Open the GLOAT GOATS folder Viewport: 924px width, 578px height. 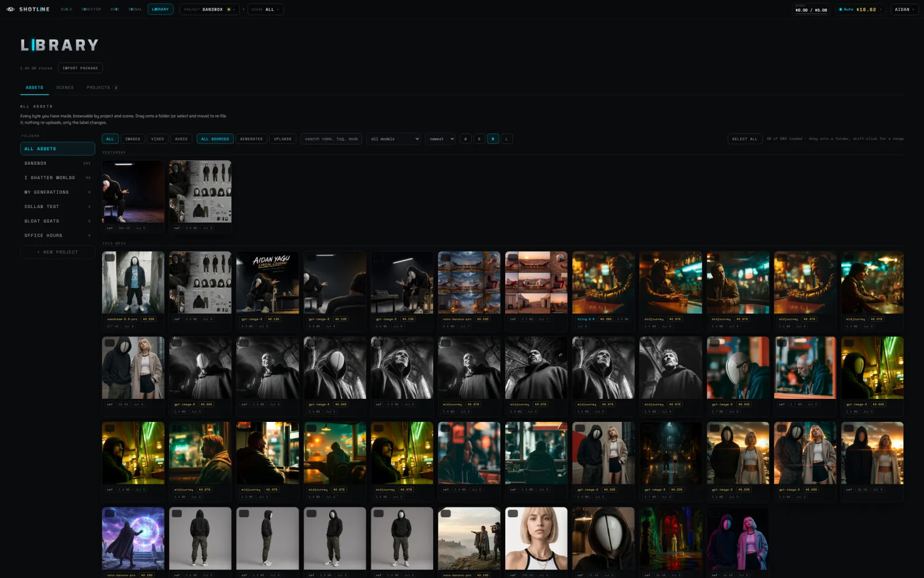[x=58, y=221]
